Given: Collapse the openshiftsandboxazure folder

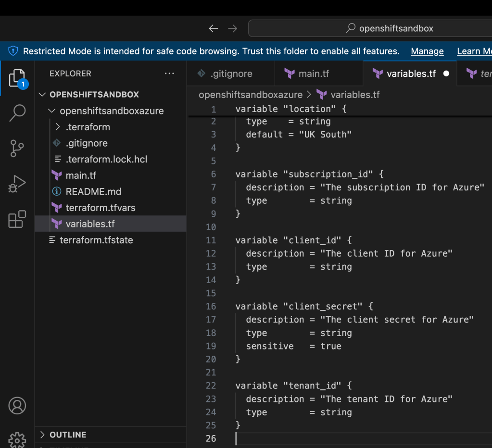Looking at the screenshot, I should pos(52,111).
